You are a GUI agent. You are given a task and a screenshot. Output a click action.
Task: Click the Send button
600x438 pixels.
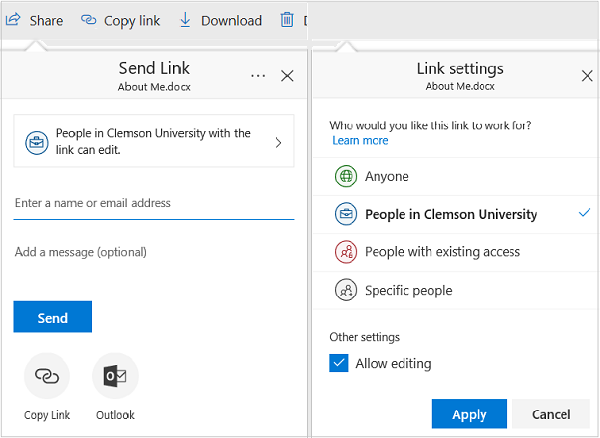(x=53, y=317)
